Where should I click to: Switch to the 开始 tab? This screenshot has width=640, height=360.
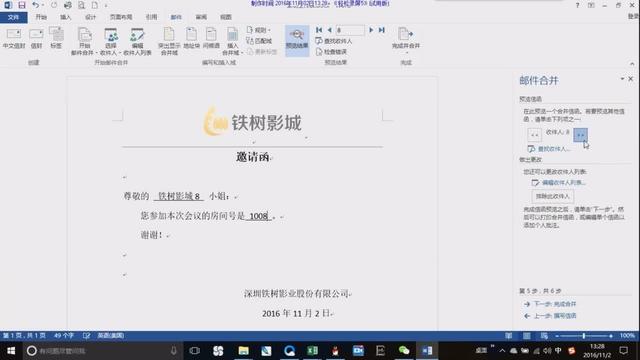point(41,17)
